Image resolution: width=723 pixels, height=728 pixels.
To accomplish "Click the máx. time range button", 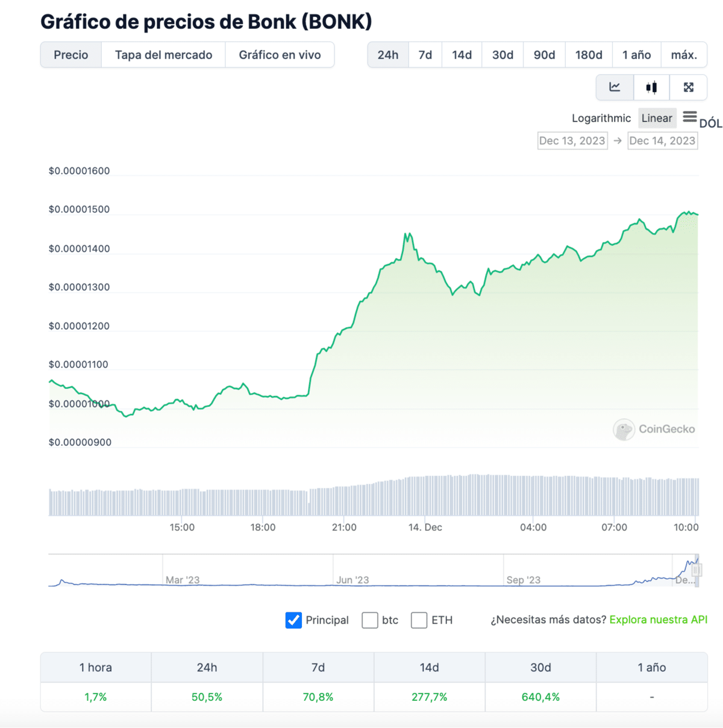I will 684,54.
